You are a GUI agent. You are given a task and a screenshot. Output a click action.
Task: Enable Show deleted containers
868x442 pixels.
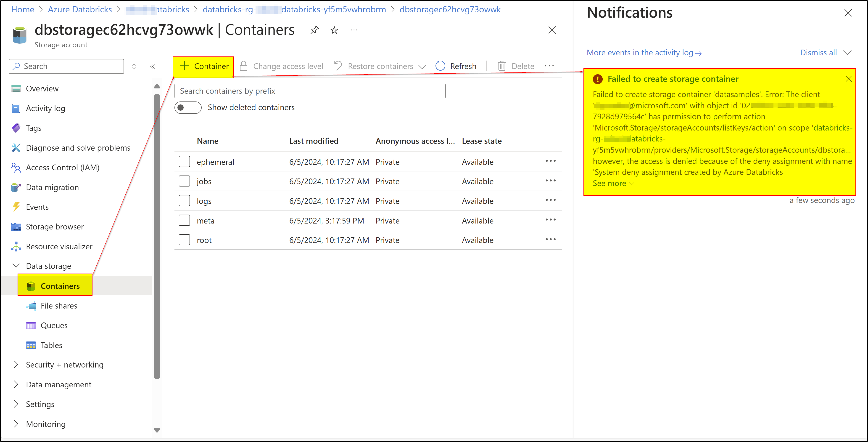188,107
